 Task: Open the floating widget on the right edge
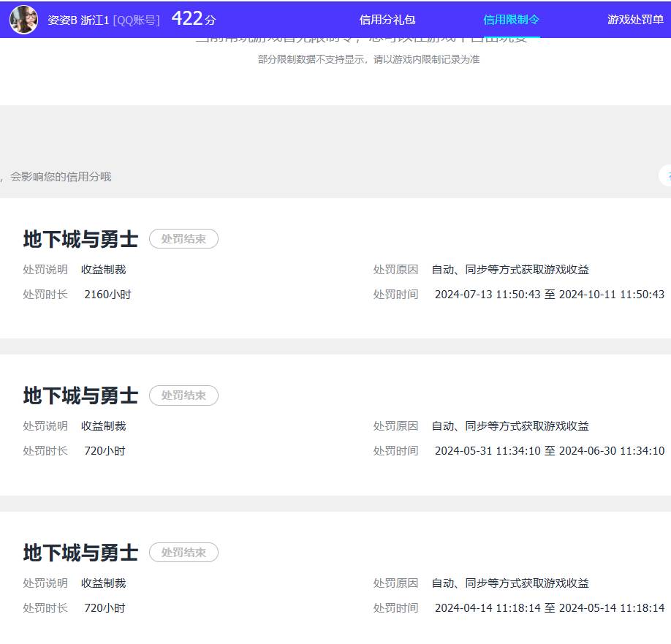(666, 176)
